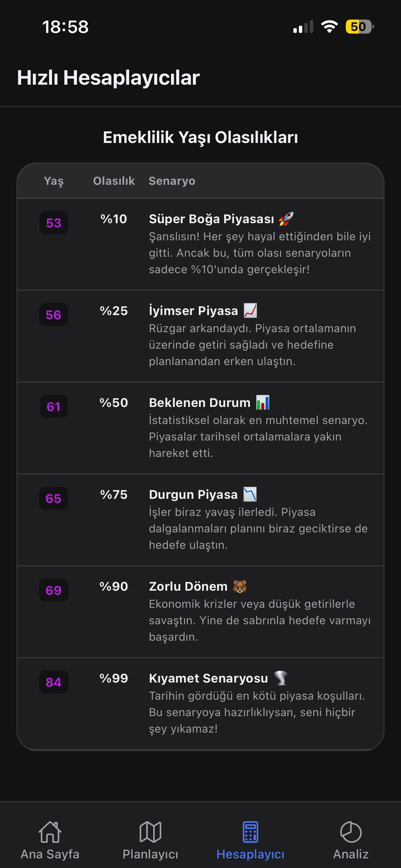The image size is (401, 868).
Task: Open the Ana Sayfa home tab
Action: (50, 840)
